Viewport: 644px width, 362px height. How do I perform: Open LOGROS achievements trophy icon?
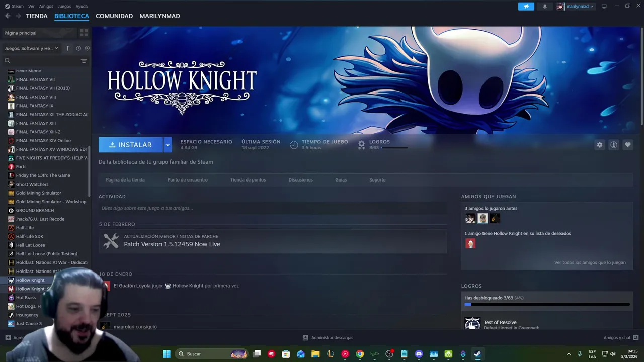[x=361, y=145]
